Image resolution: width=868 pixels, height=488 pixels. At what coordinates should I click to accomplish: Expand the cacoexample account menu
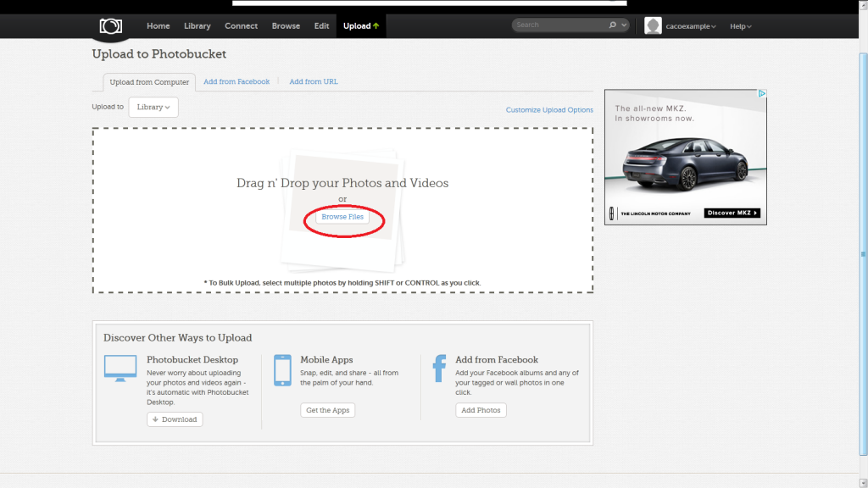click(x=691, y=26)
